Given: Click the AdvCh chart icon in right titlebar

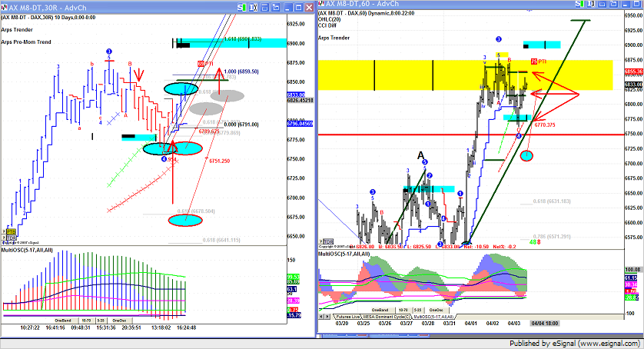Looking at the screenshot, I should pos(321,5).
